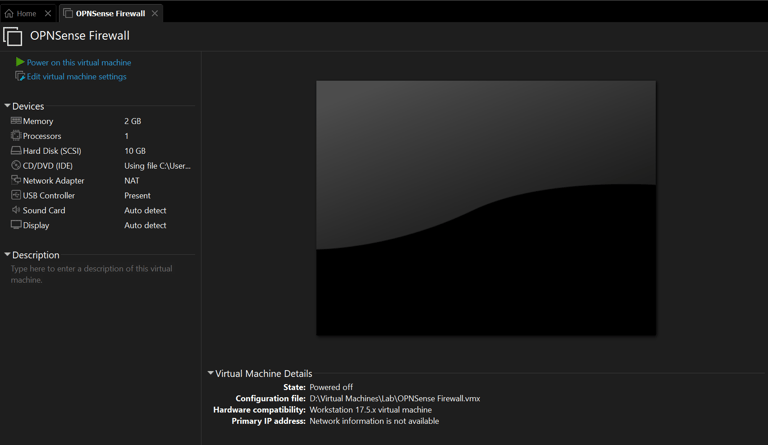Click the virtual machine screen preview thumbnail
Image resolution: width=768 pixels, height=445 pixels.
click(x=486, y=208)
